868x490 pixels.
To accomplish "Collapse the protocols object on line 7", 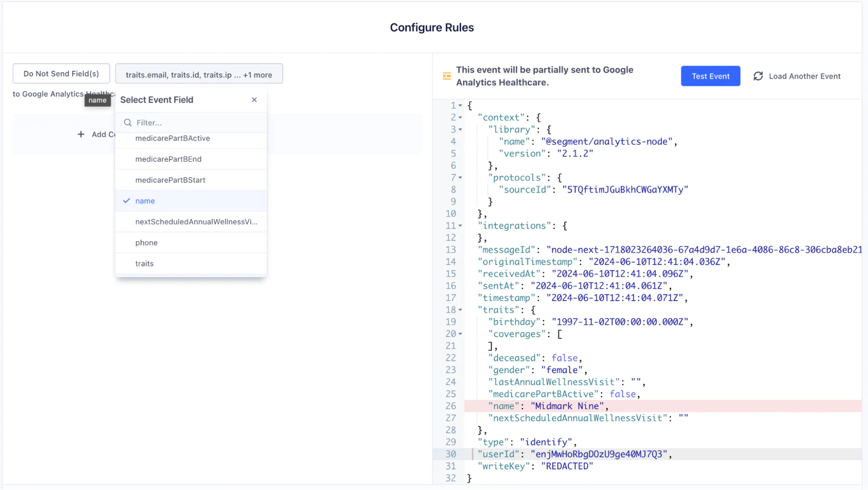I will point(459,177).
